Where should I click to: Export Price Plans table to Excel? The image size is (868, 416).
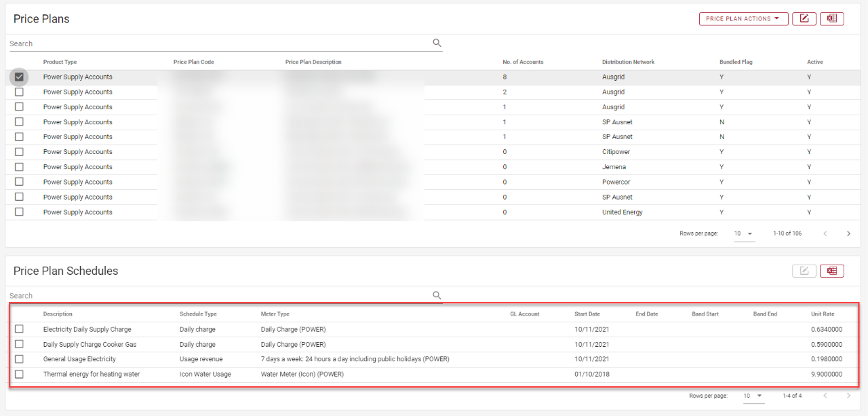click(x=831, y=19)
